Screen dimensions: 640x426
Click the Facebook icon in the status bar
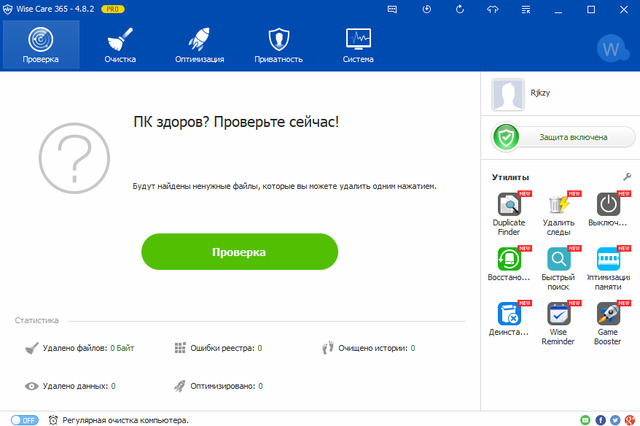pos(600,420)
